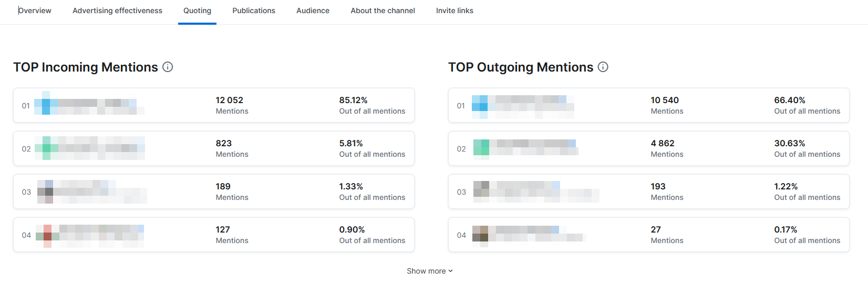Click info icon beside TOP Outgoing Mentions
Screen dimensions: 868x282
tap(603, 67)
